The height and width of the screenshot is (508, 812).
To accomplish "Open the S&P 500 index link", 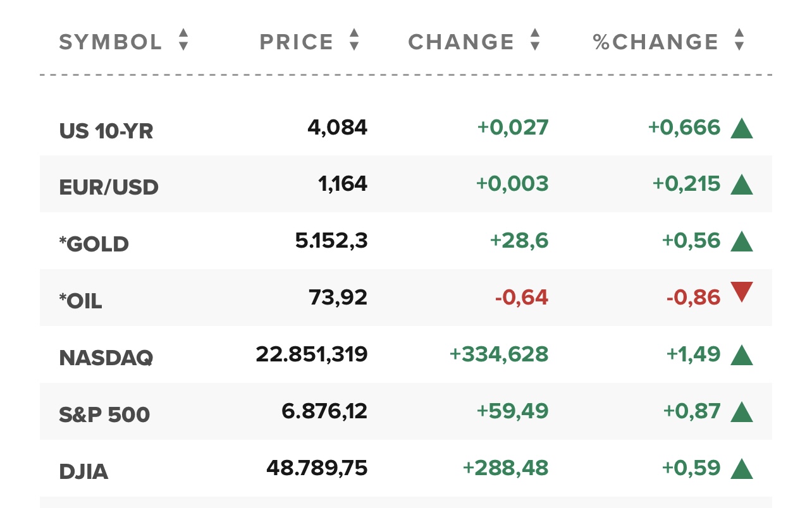I will 104,415.
